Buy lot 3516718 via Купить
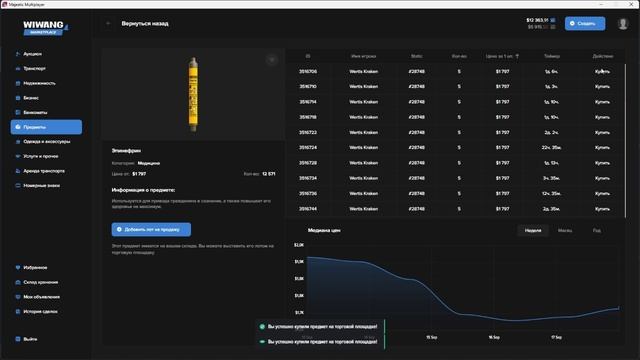 tap(602, 117)
